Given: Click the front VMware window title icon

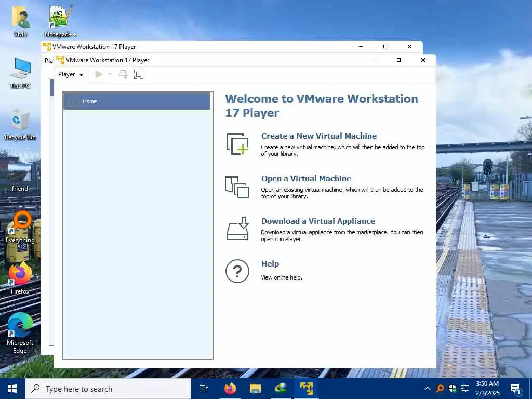Looking at the screenshot, I should 60,60.
